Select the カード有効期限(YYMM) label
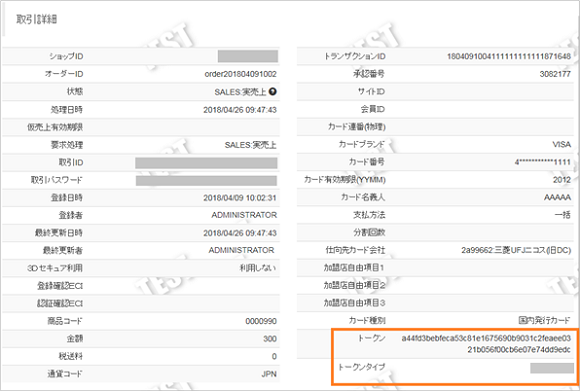 345,180
